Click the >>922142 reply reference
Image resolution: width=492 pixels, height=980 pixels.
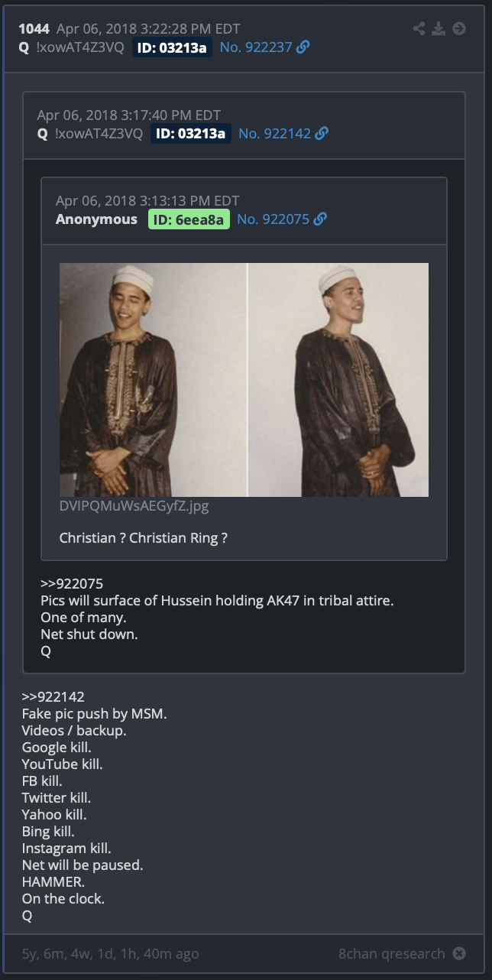[x=53, y=697]
